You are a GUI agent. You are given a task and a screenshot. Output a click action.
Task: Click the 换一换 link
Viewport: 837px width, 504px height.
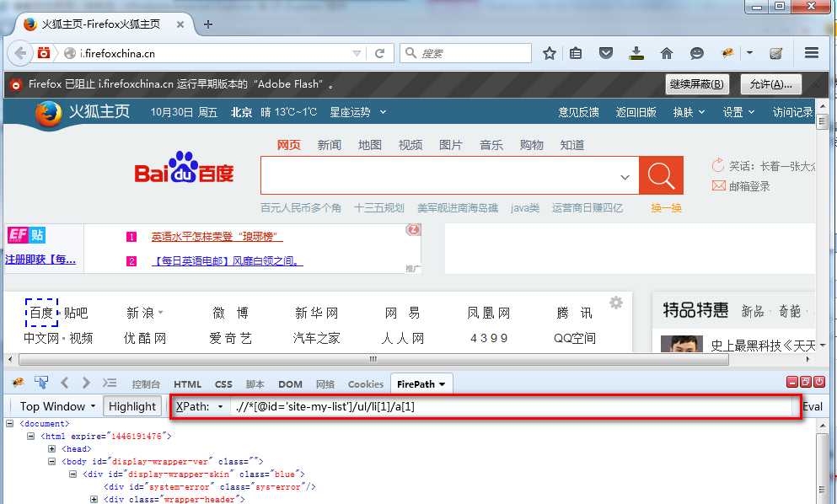[666, 207]
